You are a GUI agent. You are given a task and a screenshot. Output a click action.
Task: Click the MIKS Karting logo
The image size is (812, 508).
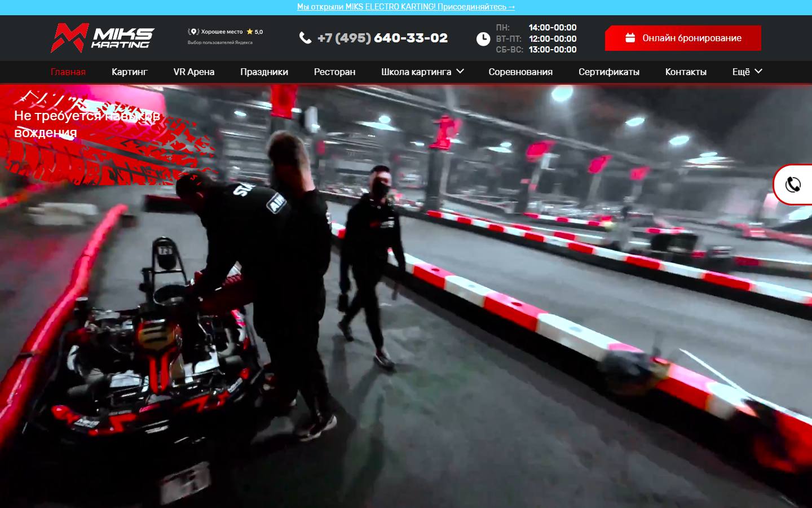102,38
